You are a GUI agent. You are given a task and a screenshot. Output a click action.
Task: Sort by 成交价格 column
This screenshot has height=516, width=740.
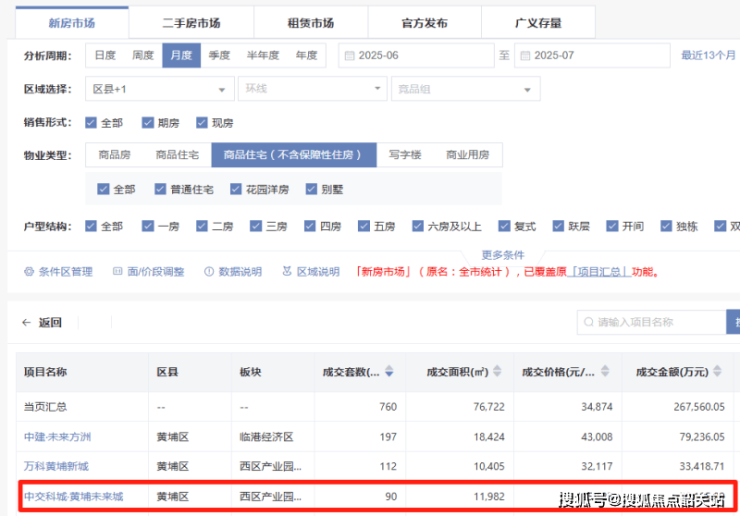pyautogui.click(x=605, y=372)
